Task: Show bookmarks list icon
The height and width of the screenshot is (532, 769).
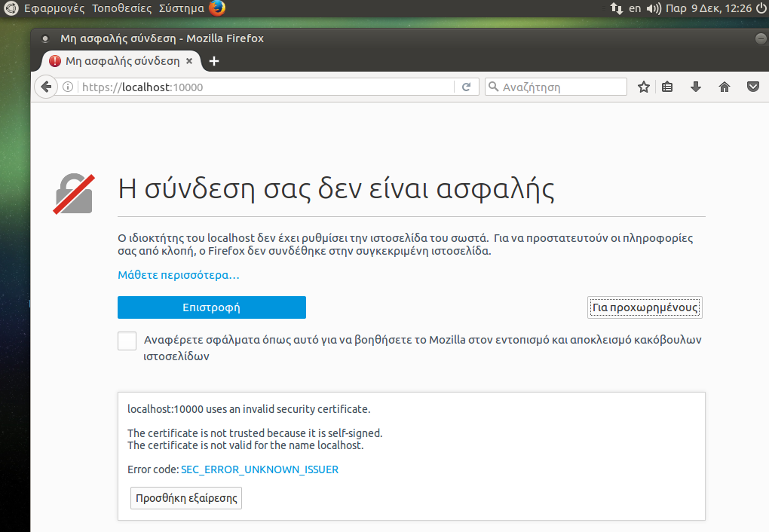Action: pyautogui.click(x=667, y=87)
